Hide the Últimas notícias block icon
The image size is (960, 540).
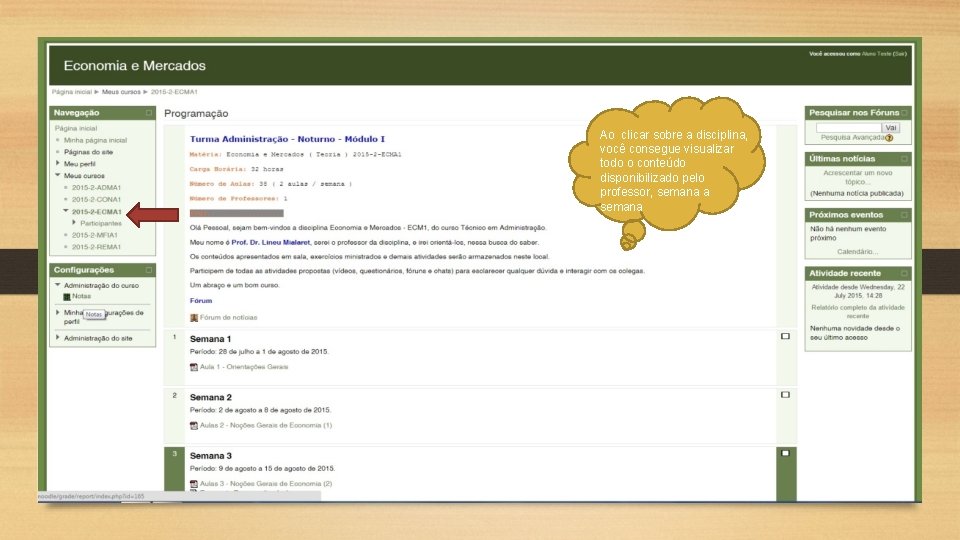pos(904,159)
